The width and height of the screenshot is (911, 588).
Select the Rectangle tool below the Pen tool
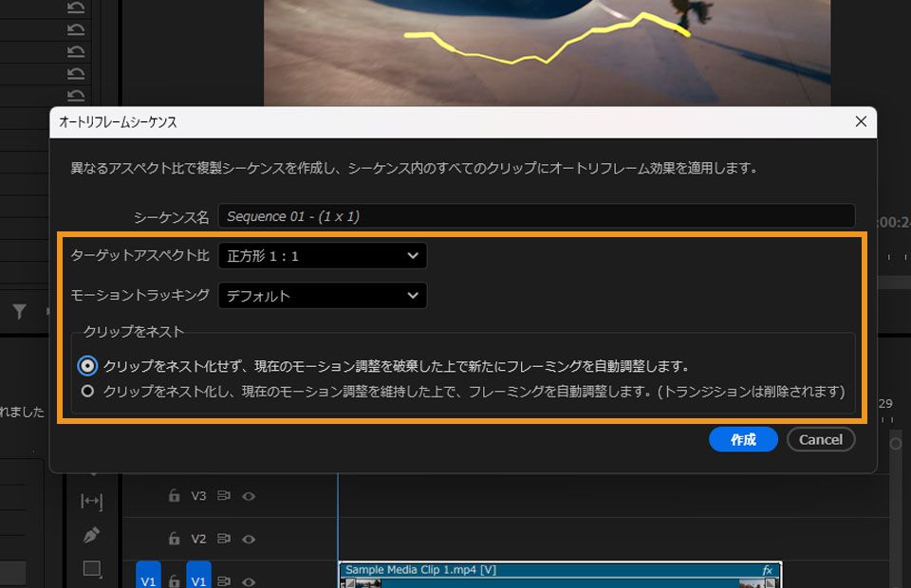coord(92,569)
